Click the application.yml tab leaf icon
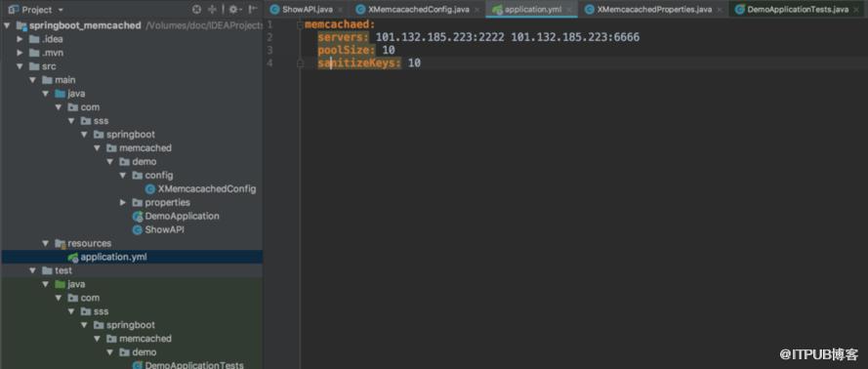The height and width of the screenshot is (369, 868). coord(497,10)
